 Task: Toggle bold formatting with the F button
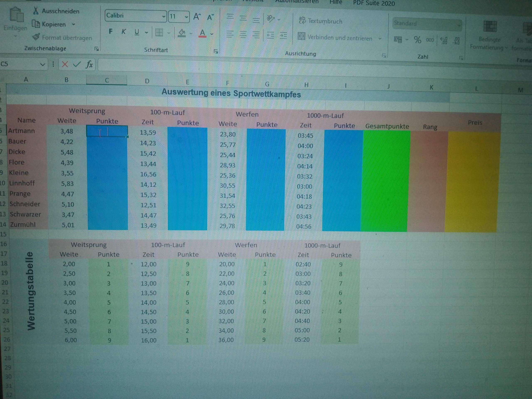(111, 31)
